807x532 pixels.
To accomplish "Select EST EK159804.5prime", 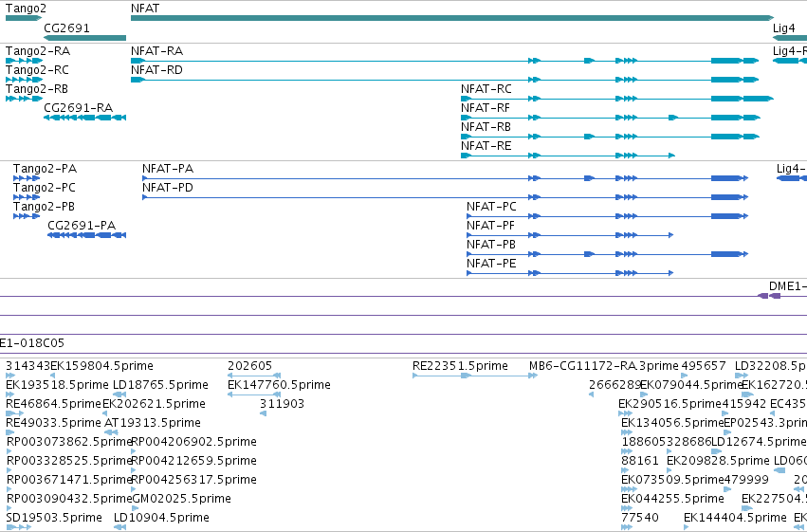I will coord(101,366).
